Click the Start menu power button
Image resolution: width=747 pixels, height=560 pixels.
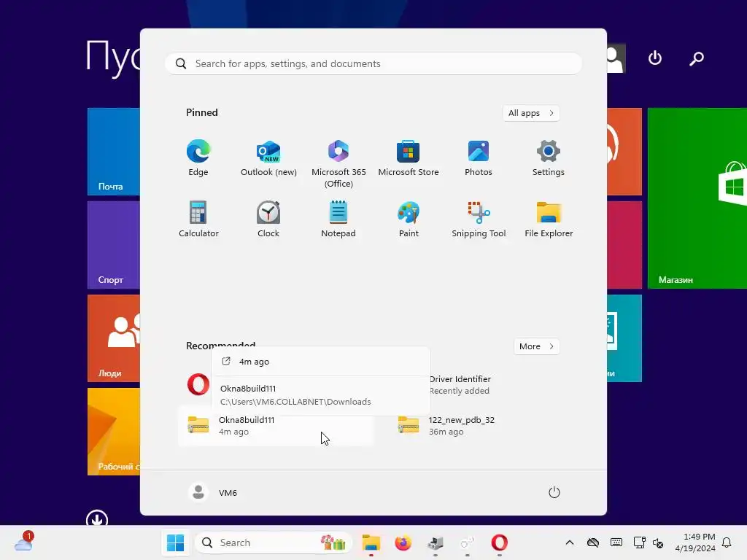tap(554, 492)
